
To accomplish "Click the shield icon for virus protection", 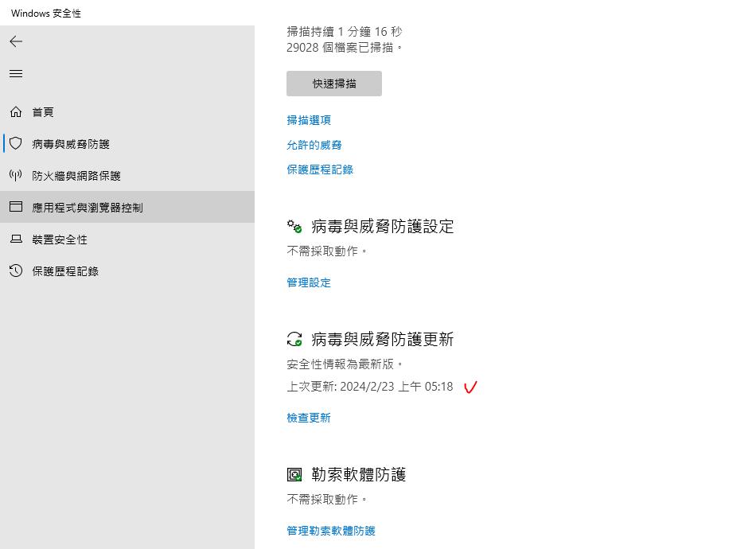I will (x=16, y=144).
